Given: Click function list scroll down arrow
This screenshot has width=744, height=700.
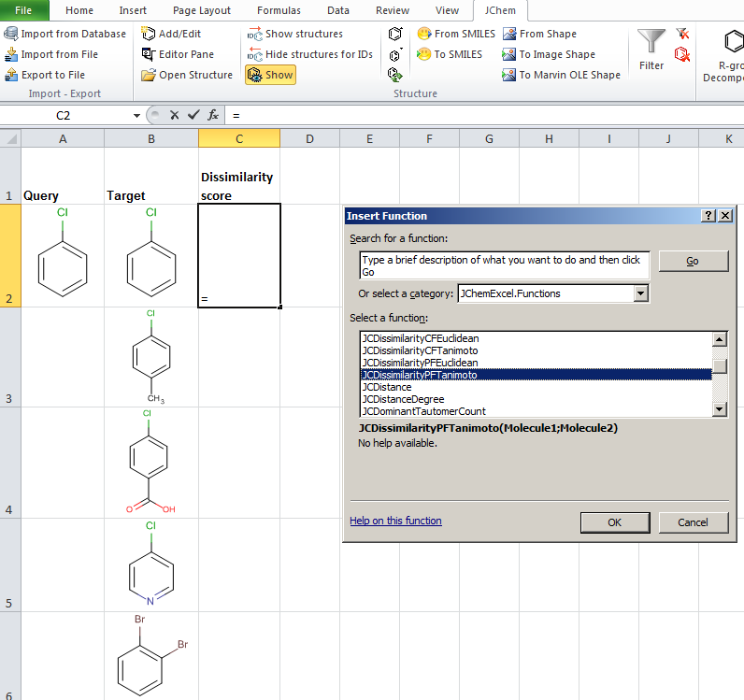Looking at the screenshot, I should [x=720, y=409].
